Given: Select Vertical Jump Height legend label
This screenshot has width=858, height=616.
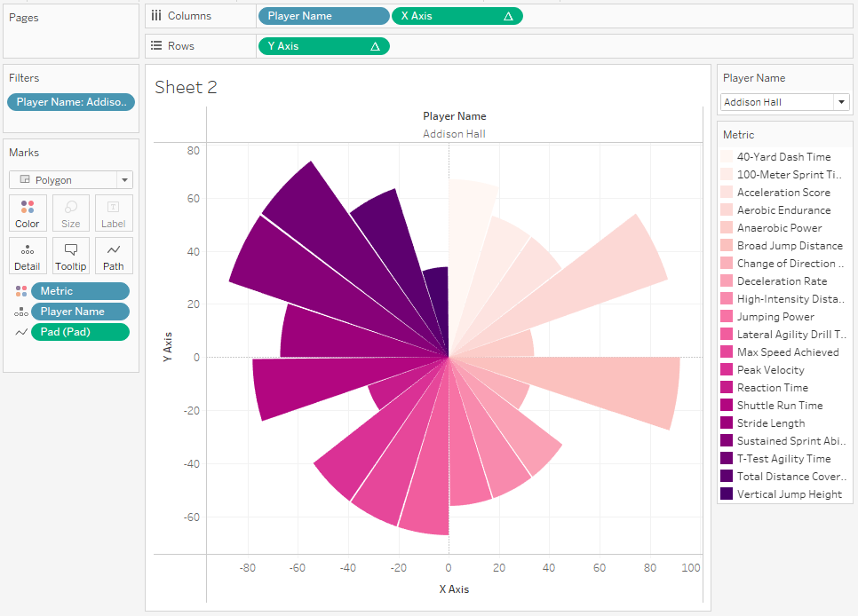Looking at the screenshot, I should (789, 494).
